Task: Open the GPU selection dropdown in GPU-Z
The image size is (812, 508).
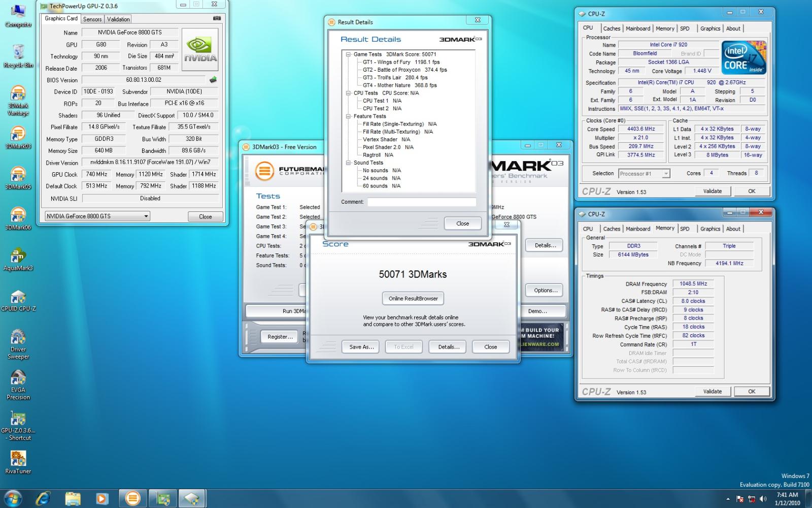Action: coord(97,216)
